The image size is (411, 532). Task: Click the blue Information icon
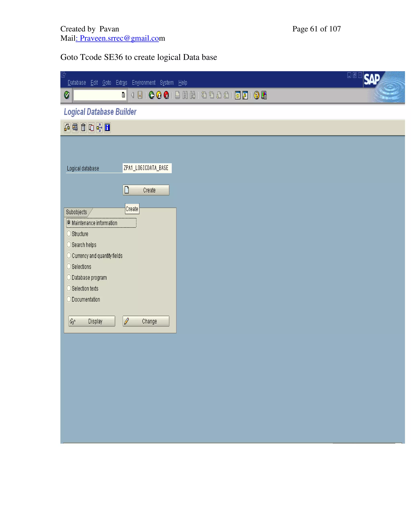click(x=107, y=128)
